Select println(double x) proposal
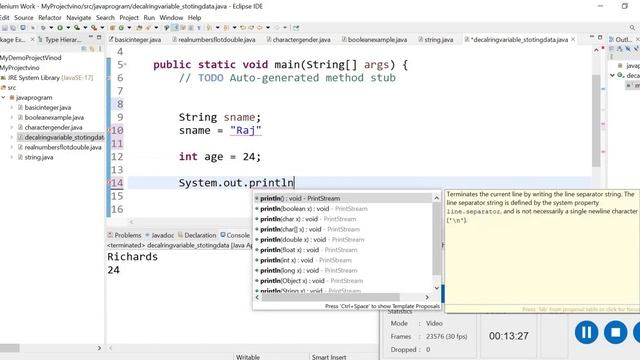 pyautogui.click(x=343, y=240)
